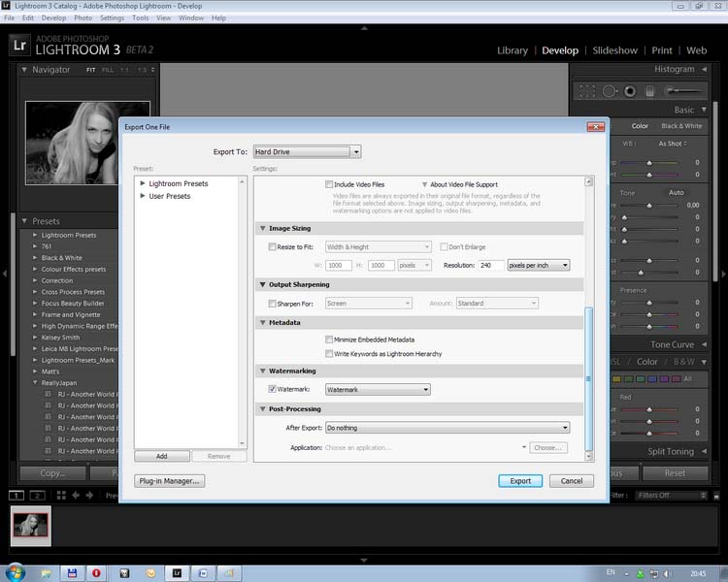Click the Resolution input field
Image resolution: width=728 pixels, height=582 pixels.
[x=489, y=265]
